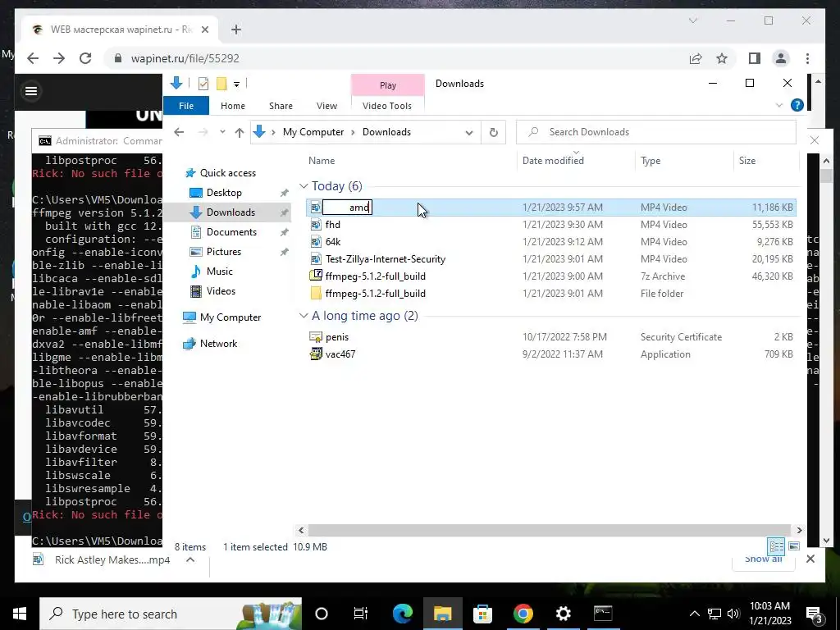Click Properties icon in quick access toolbar
Screen dimensions: 840x630
[x=203, y=84]
